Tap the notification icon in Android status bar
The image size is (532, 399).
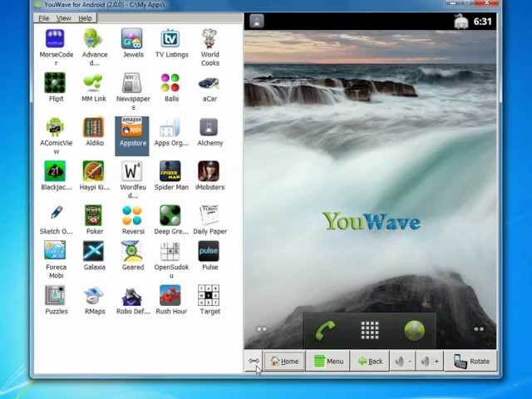[x=257, y=21]
